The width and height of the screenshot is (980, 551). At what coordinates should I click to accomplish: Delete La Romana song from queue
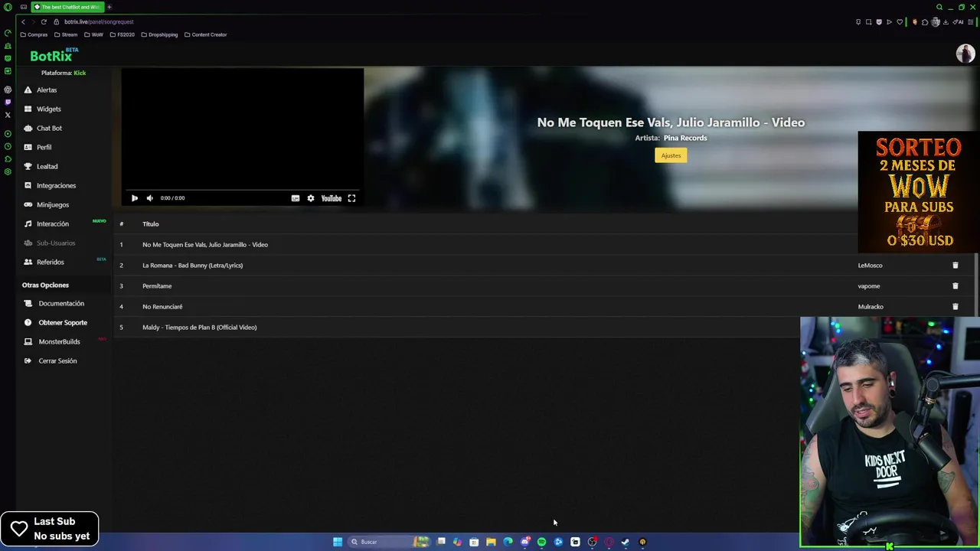[x=955, y=266]
